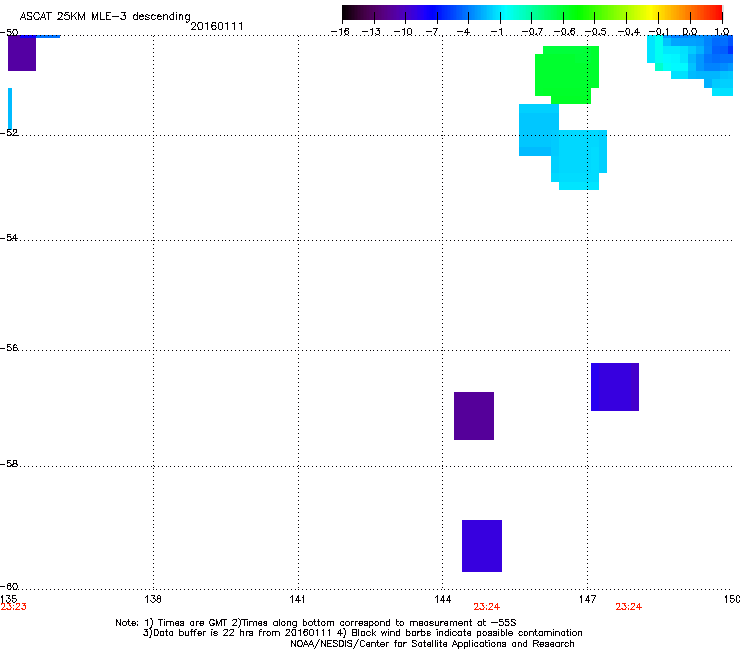Click the red 23:23 time label

click(x=14, y=607)
